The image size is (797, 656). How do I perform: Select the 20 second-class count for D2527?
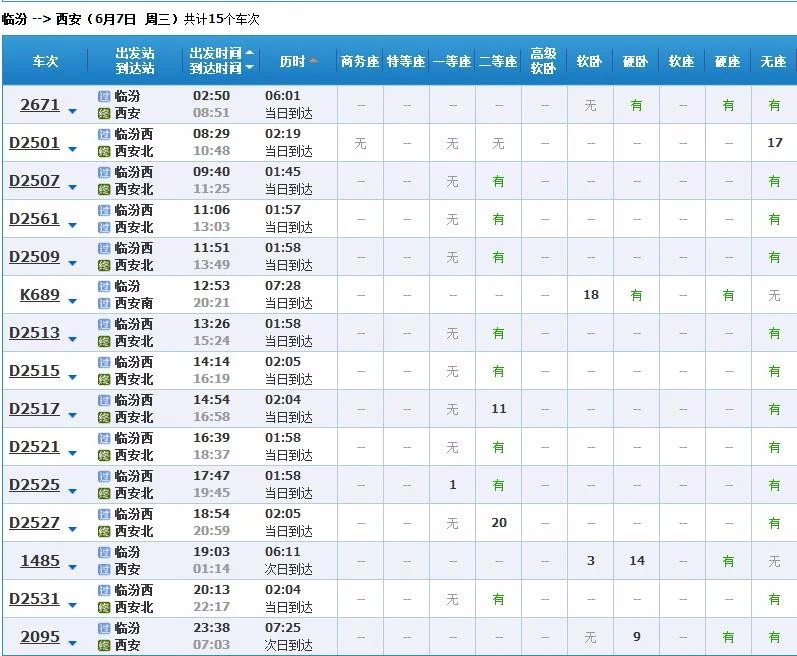(x=499, y=522)
